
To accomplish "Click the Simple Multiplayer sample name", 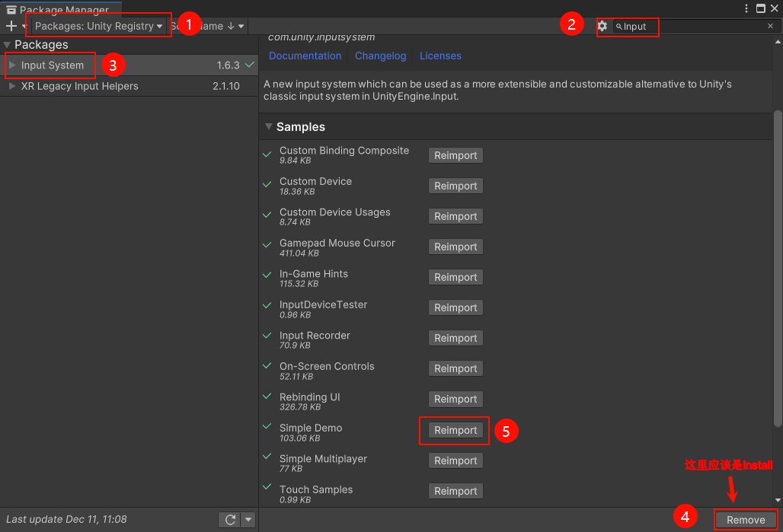I will pyautogui.click(x=323, y=459).
